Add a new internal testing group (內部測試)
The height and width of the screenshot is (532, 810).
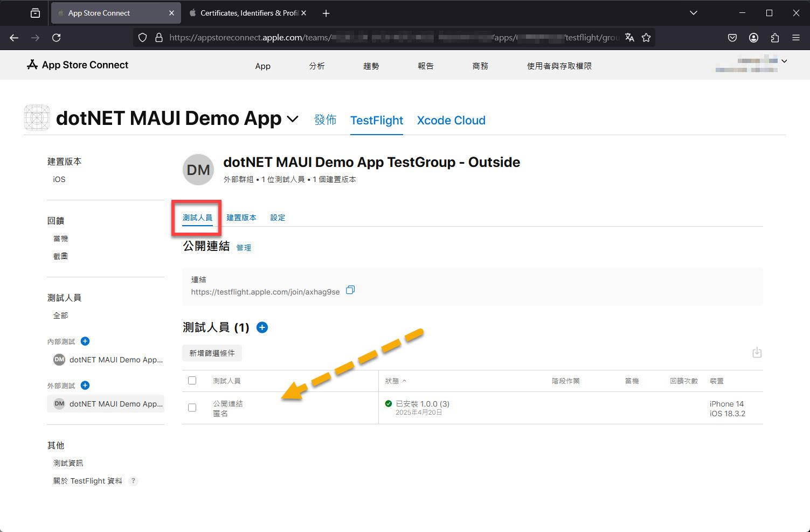85,341
